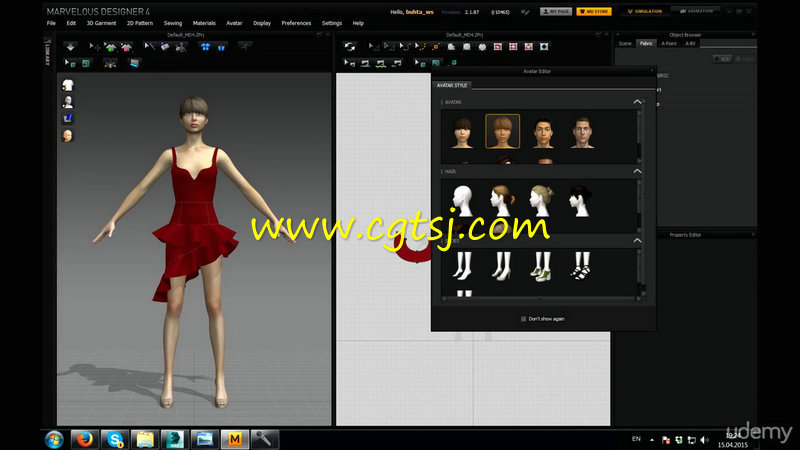Click the MY PAGE button
The image size is (800, 450).
pyautogui.click(x=556, y=11)
